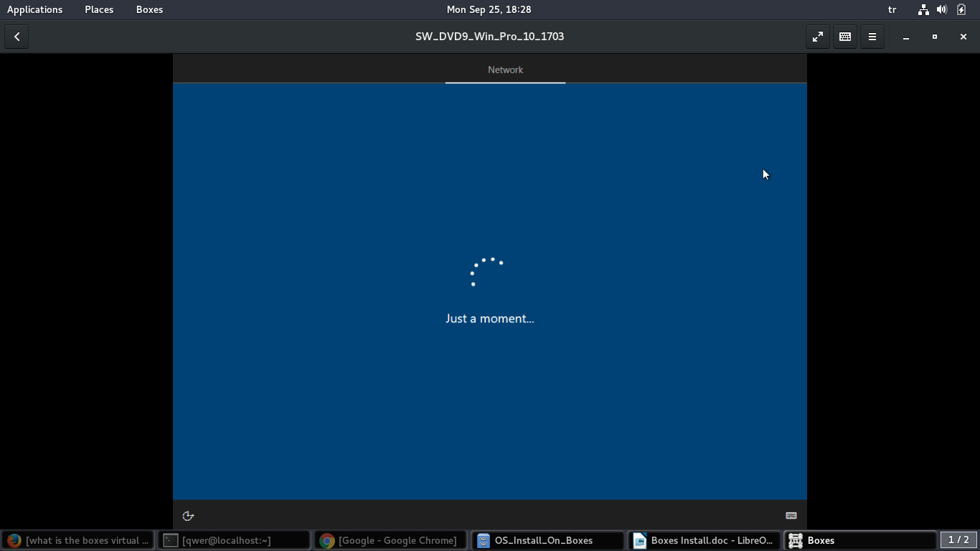Image resolution: width=980 pixels, height=551 pixels.
Task: Open the Boxes Install.doc LibreOffice window
Action: pos(704,540)
